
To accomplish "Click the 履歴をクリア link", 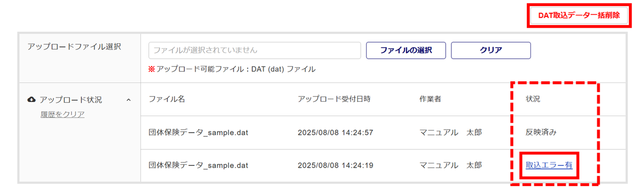I will 62,114.
